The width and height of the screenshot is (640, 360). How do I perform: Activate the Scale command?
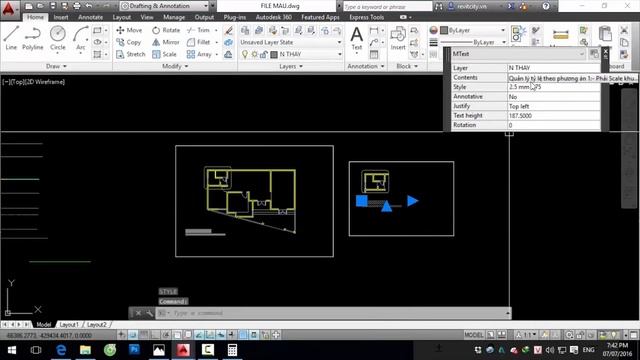(164, 54)
